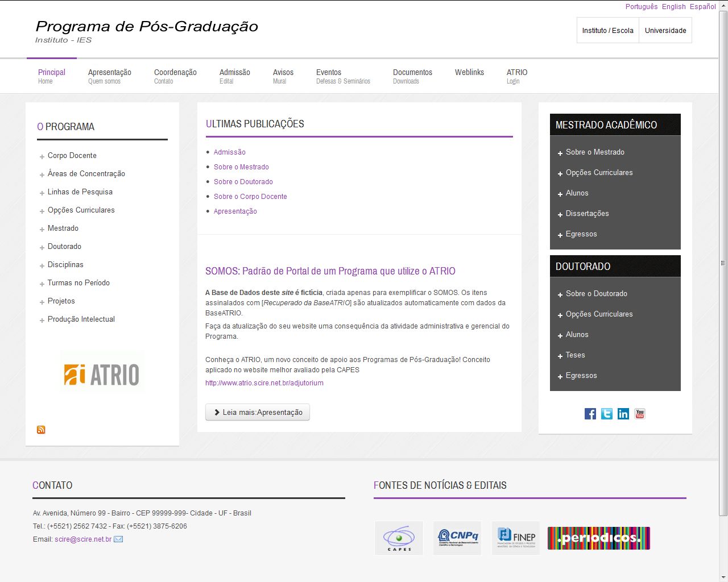Click the LinkedIn icon
The image size is (728, 582).
pyautogui.click(x=623, y=414)
